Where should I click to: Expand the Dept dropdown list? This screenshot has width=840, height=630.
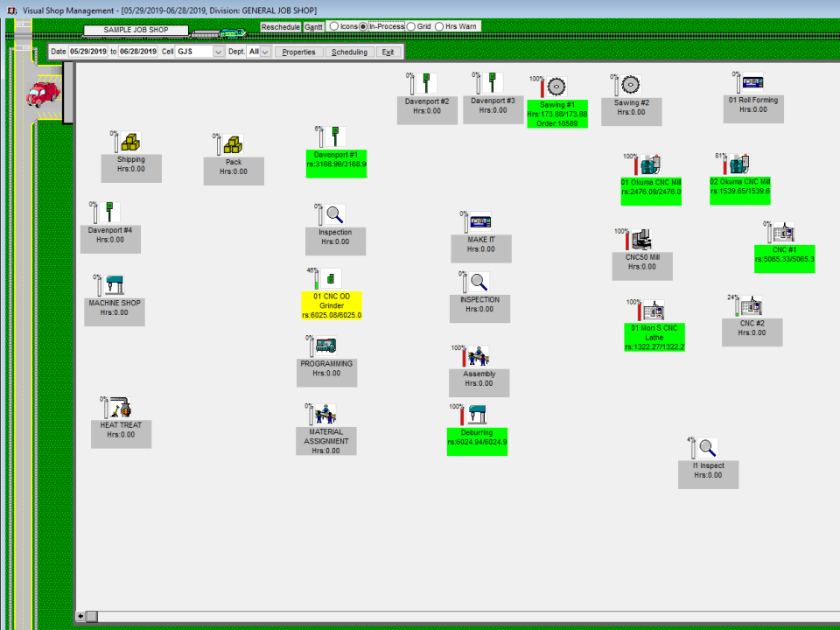[265, 52]
